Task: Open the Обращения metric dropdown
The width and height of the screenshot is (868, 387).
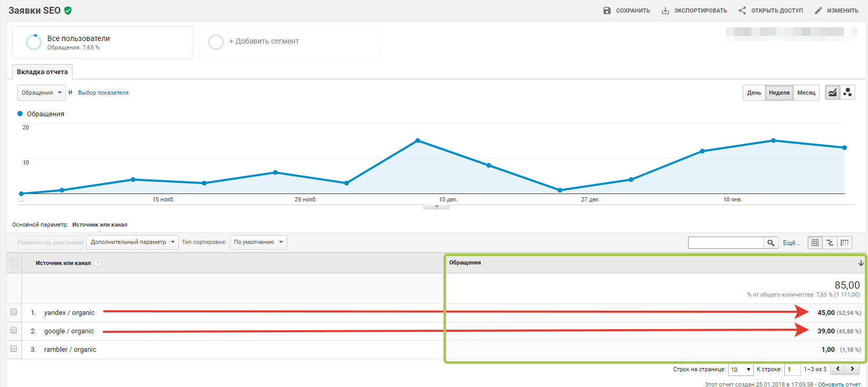Action: (x=42, y=93)
